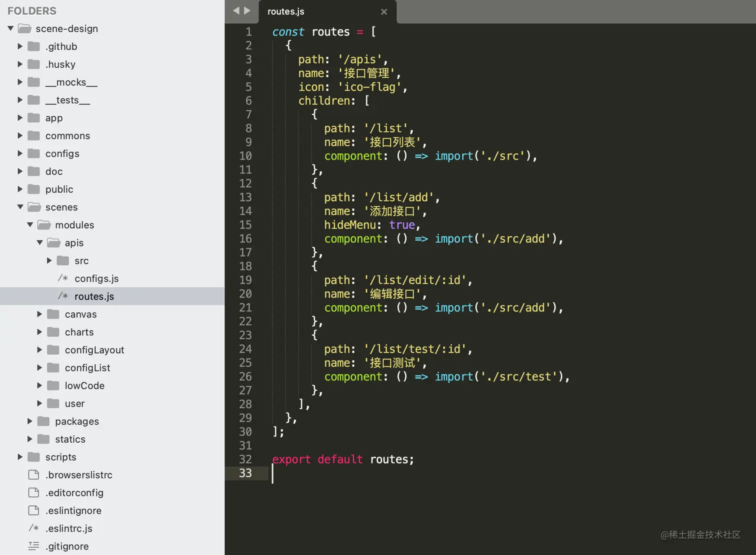Click the .editorconfig file icon

(33, 492)
